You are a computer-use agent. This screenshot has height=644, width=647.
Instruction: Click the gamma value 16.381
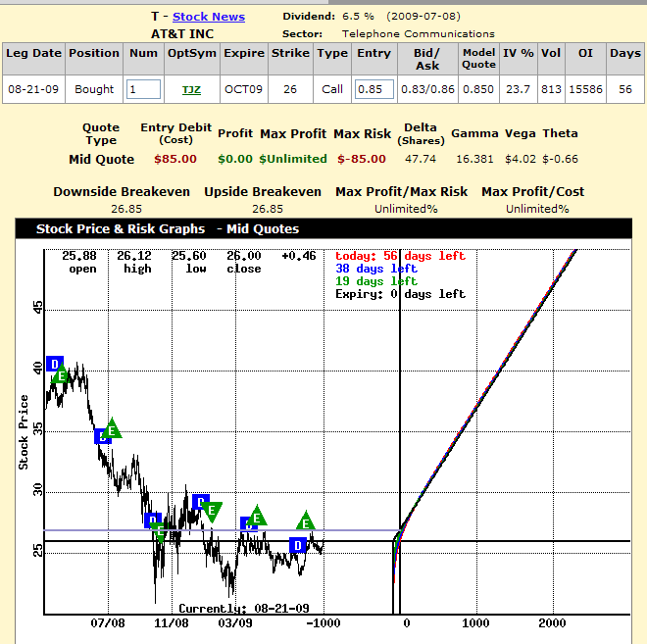(x=474, y=159)
